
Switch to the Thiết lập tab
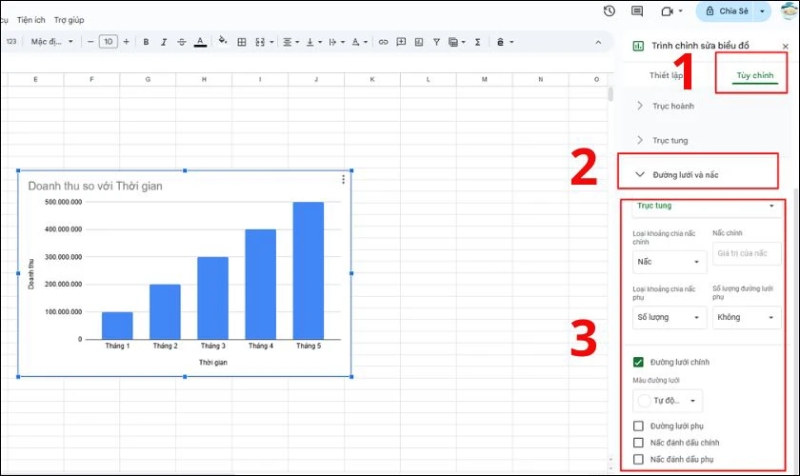tap(666, 75)
